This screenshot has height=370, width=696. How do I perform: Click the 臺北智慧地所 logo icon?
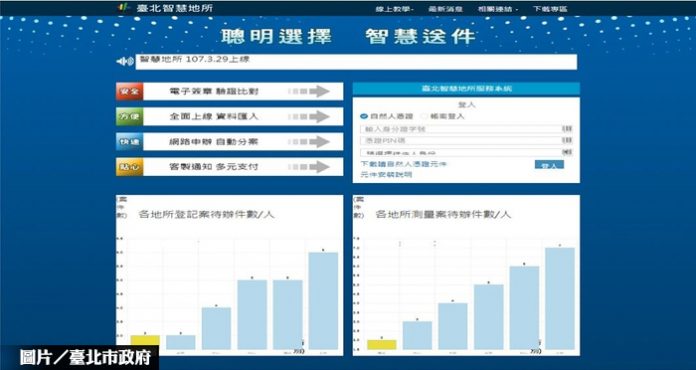(123, 8)
